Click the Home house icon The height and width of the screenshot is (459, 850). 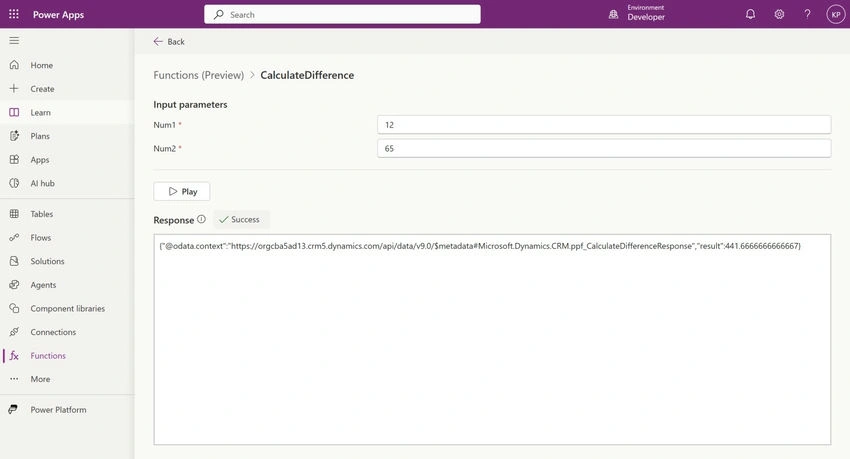click(x=14, y=65)
